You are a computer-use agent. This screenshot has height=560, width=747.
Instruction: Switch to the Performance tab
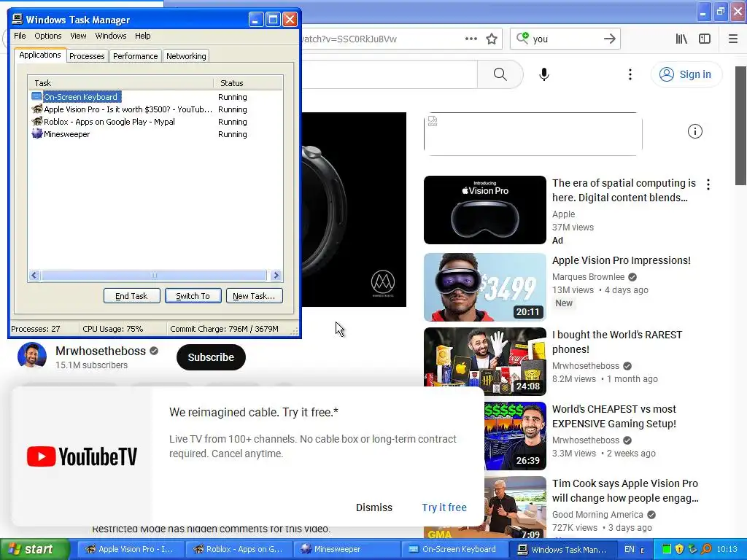pyautogui.click(x=135, y=56)
